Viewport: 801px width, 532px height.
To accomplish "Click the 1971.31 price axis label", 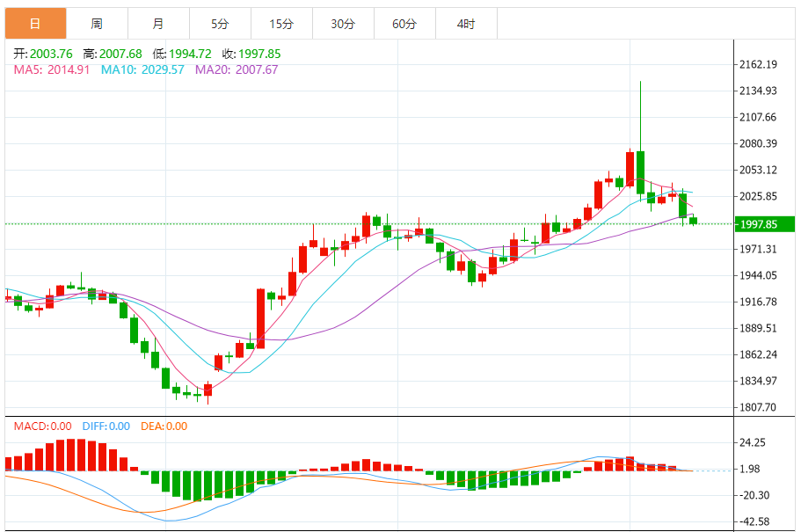I will (758, 250).
